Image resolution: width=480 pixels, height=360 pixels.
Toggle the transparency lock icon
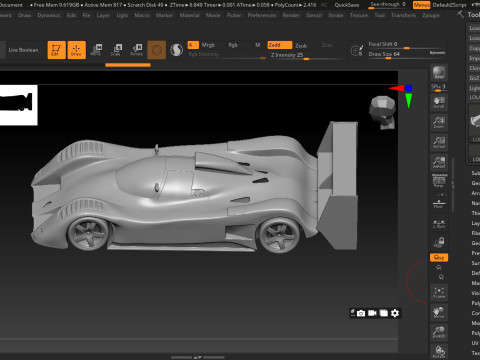click(439, 242)
